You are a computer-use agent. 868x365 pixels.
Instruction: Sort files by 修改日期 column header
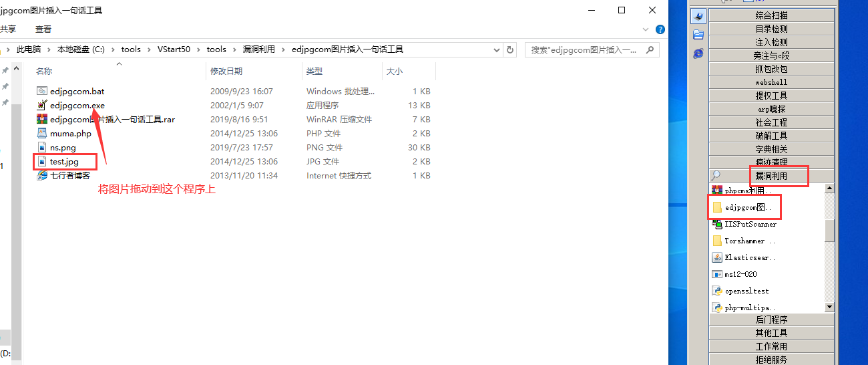coord(226,71)
